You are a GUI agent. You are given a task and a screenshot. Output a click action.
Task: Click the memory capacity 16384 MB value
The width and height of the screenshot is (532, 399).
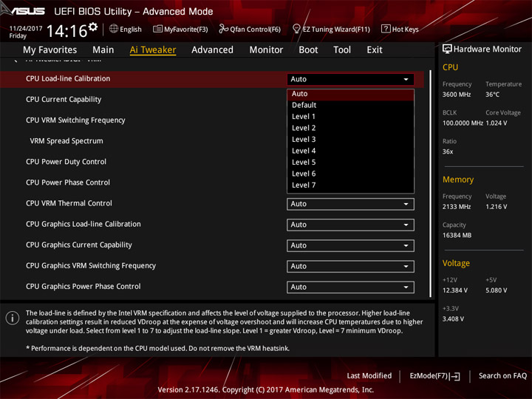[x=457, y=236]
